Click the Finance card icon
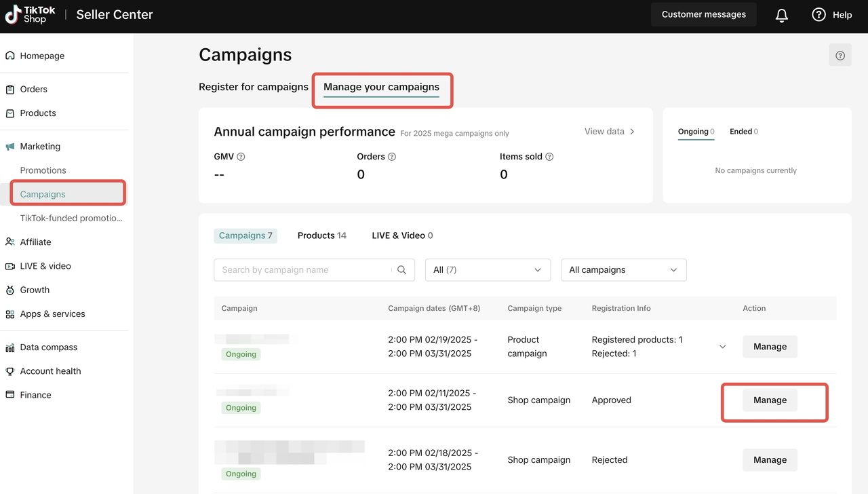 [x=10, y=395]
